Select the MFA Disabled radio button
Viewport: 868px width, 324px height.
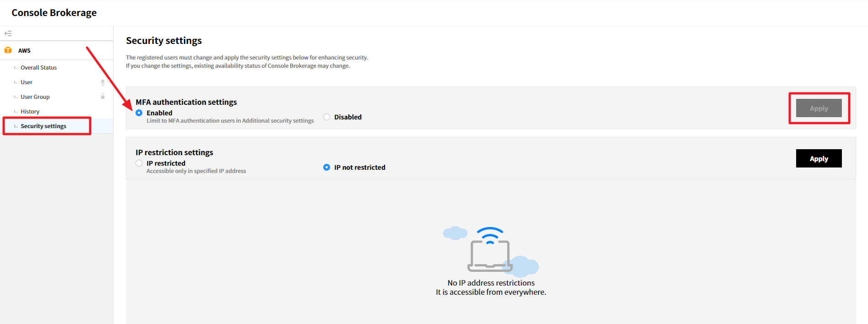pos(326,117)
